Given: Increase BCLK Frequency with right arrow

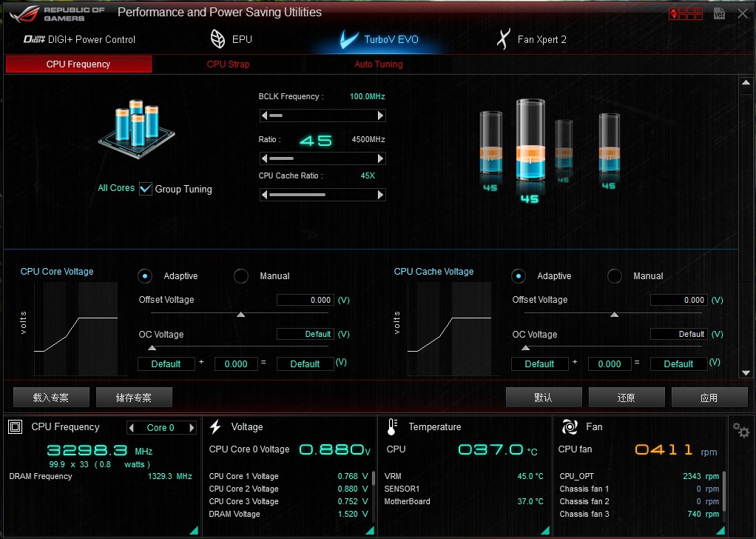Looking at the screenshot, I should tap(380, 115).
